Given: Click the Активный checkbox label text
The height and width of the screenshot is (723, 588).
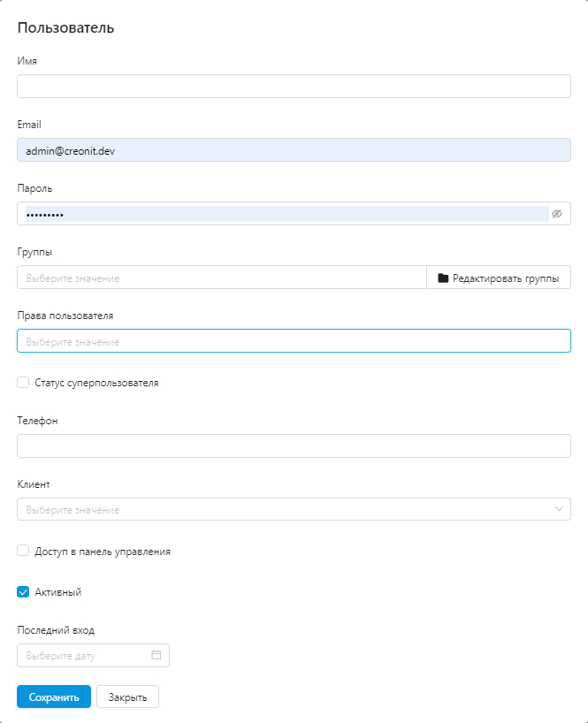Looking at the screenshot, I should [58, 592].
